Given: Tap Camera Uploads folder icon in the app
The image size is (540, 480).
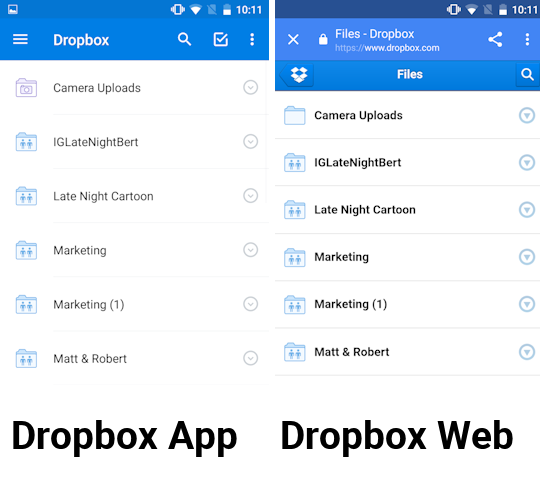Looking at the screenshot, I should click(26, 88).
